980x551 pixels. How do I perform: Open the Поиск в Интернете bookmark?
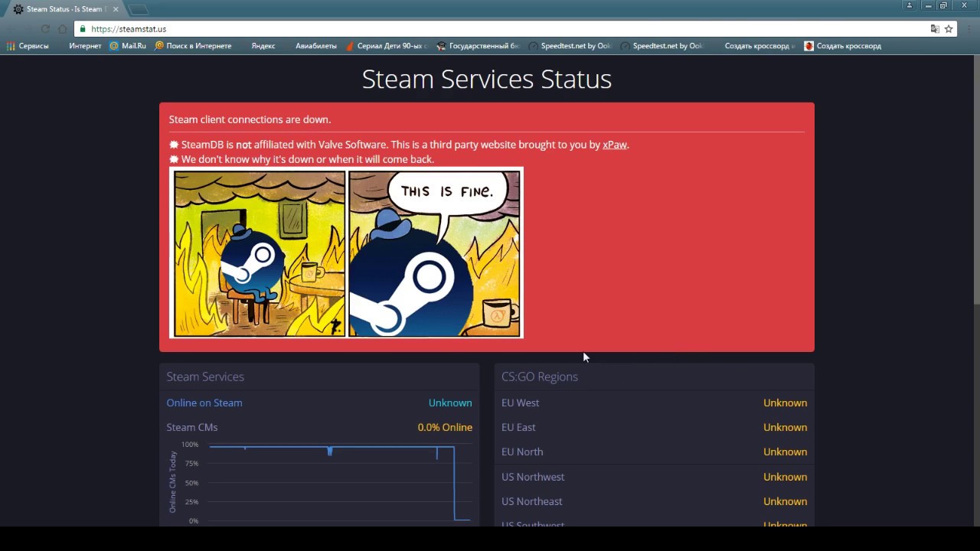[x=193, y=46]
